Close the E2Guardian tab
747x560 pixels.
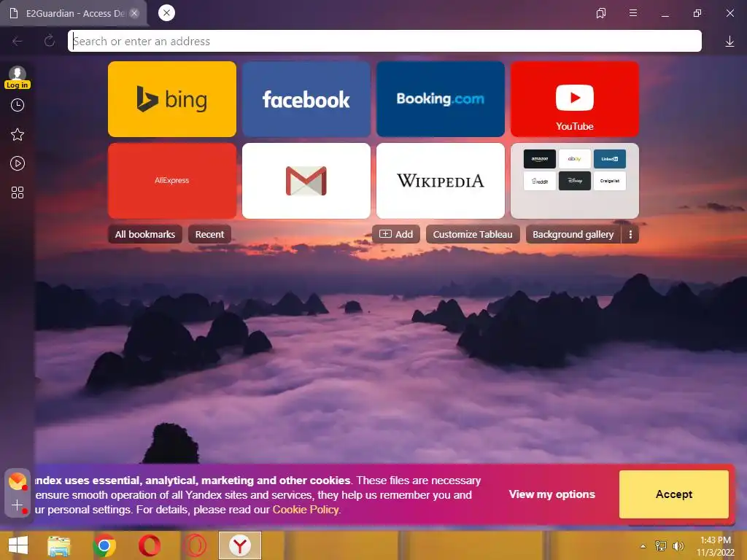point(134,13)
